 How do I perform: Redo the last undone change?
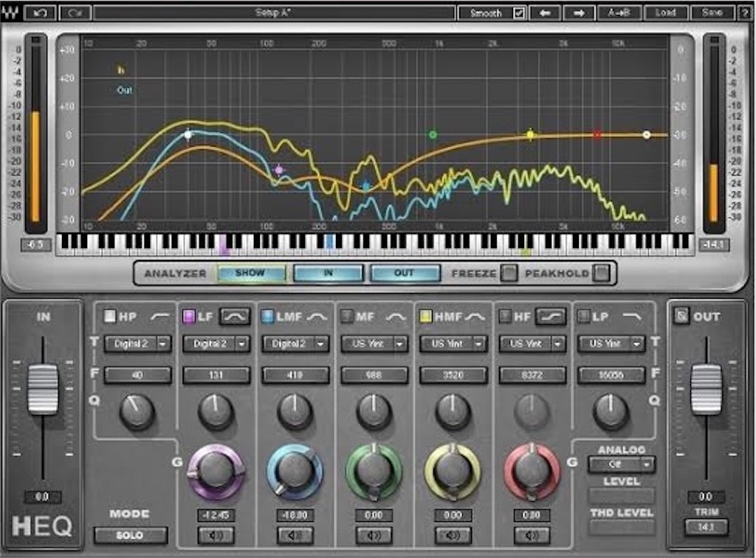pyautogui.click(x=75, y=13)
